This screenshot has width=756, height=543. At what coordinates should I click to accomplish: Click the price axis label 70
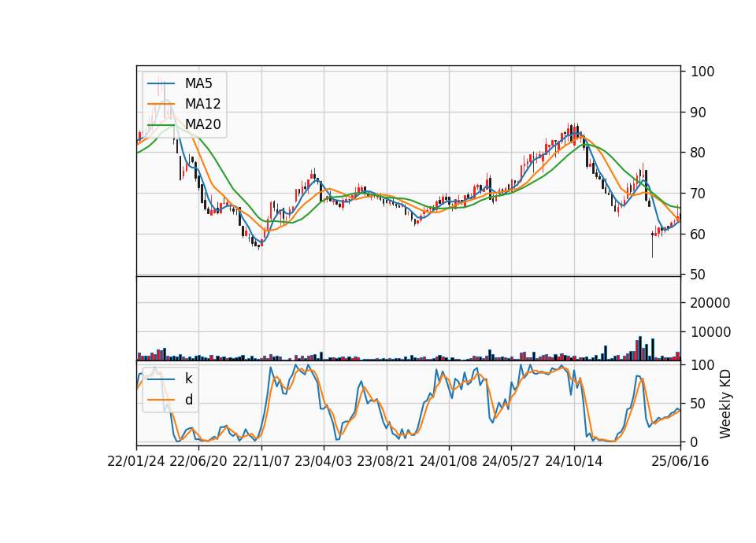(698, 194)
